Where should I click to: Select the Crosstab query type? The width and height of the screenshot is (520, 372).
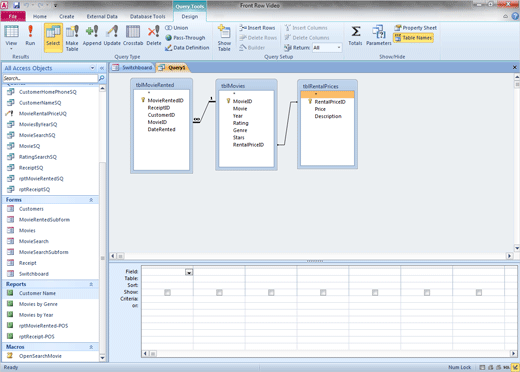133,35
